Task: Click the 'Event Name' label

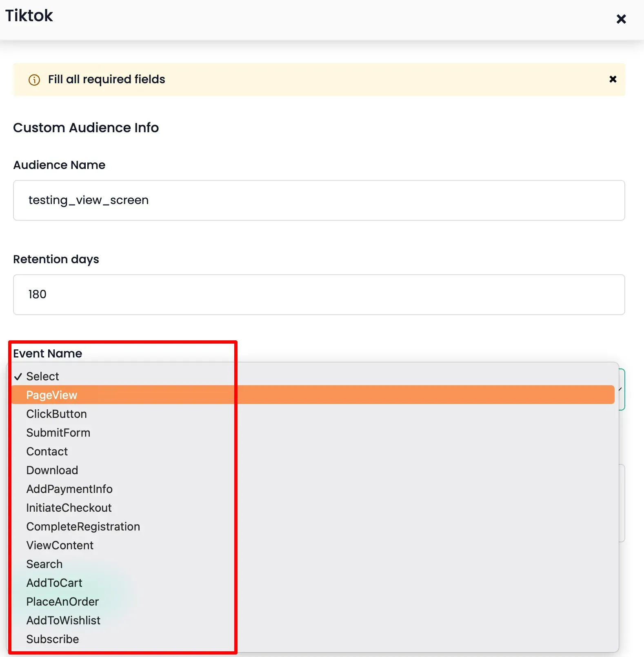Action: click(48, 353)
